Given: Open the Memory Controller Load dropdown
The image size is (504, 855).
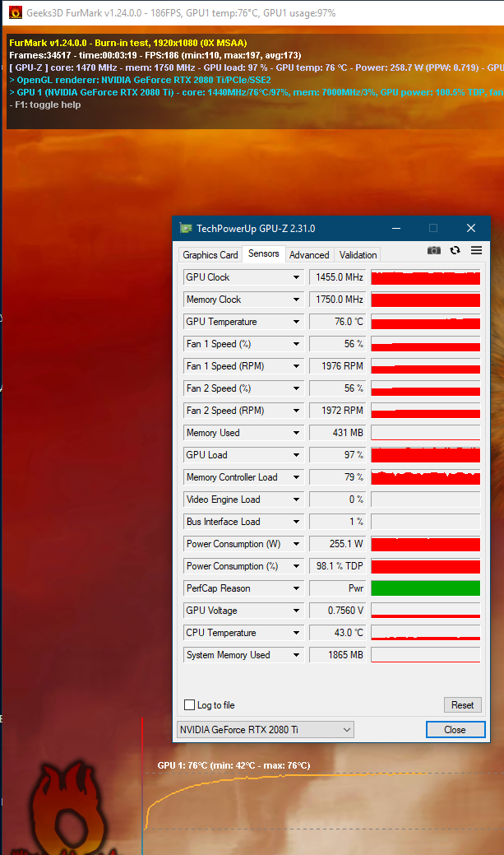Looking at the screenshot, I should click(x=297, y=477).
